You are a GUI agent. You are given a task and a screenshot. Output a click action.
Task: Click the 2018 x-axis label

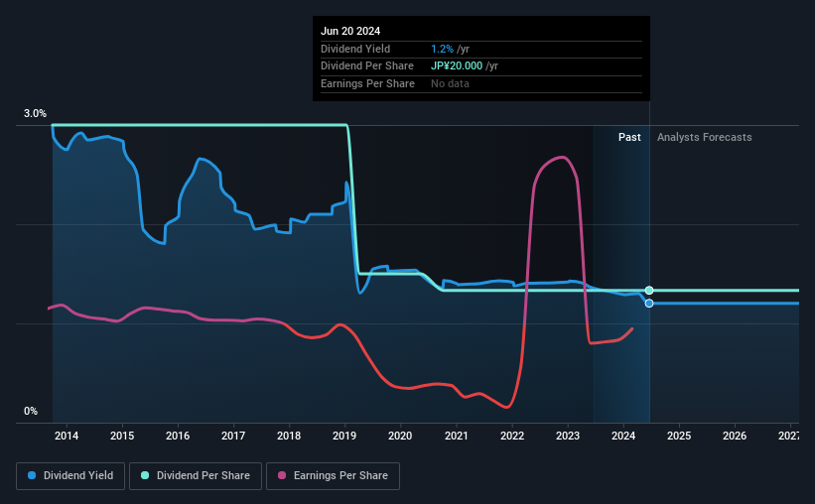pos(289,436)
